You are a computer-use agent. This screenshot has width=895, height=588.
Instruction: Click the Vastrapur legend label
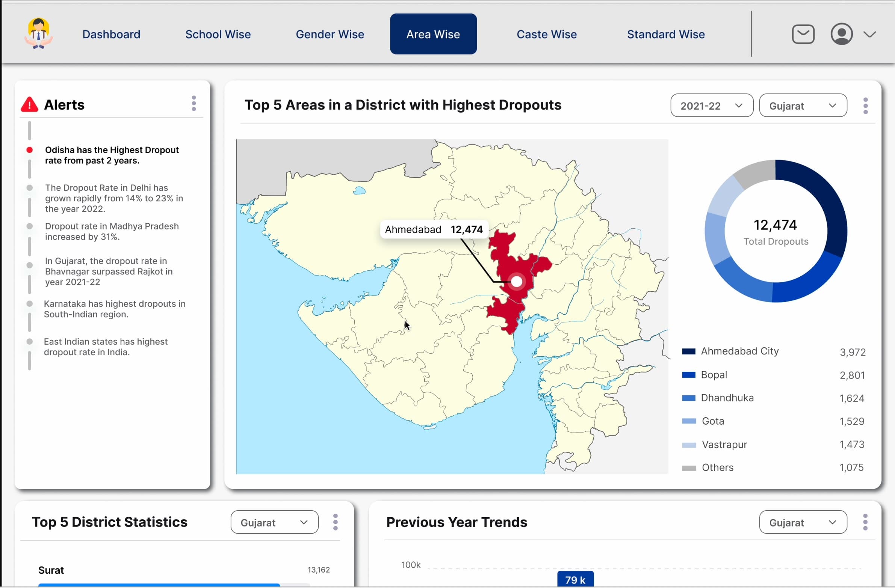pos(724,445)
